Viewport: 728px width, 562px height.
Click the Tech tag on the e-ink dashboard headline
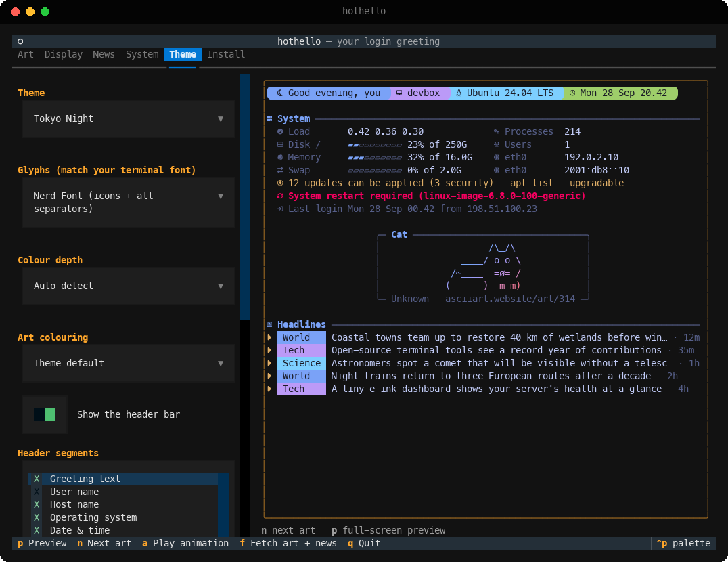tap(302, 389)
